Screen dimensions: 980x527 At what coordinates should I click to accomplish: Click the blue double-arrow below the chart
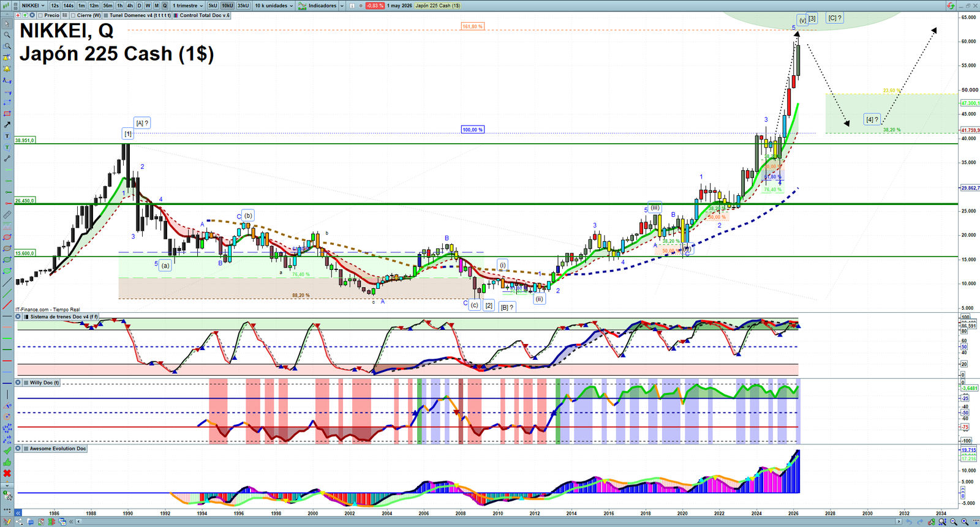(18, 513)
